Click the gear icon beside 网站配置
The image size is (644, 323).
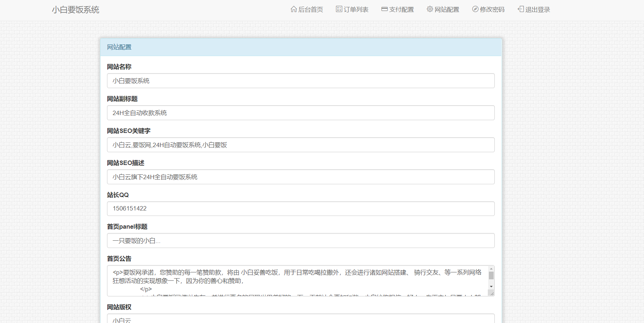click(430, 9)
